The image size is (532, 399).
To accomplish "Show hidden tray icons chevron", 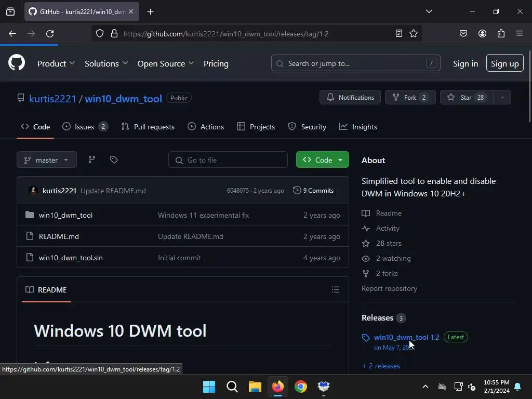I will point(425,387).
